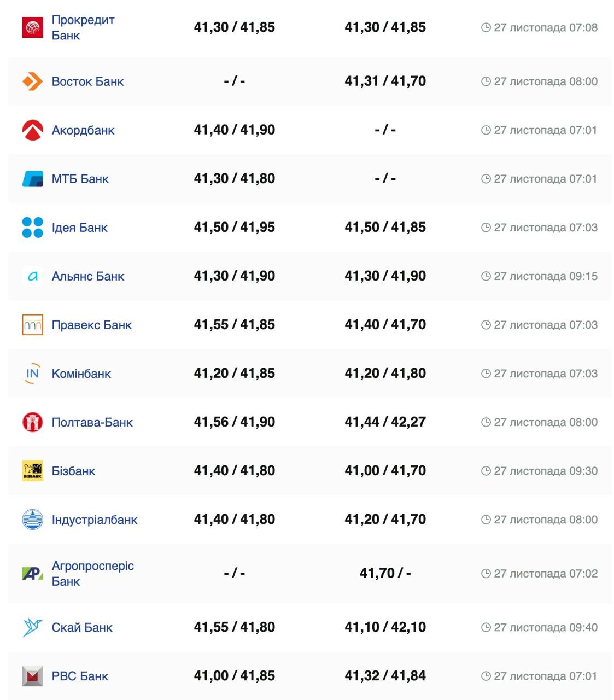
Task: Open the РВС Банк link
Action: (x=80, y=676)
